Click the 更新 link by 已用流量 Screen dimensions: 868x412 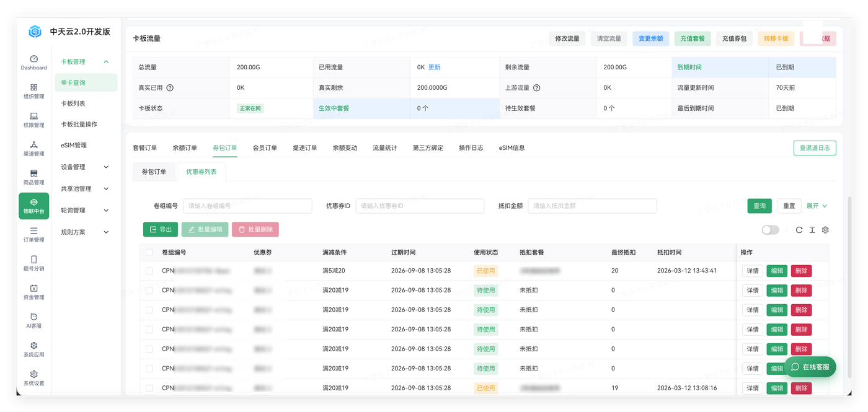[435, 68]
